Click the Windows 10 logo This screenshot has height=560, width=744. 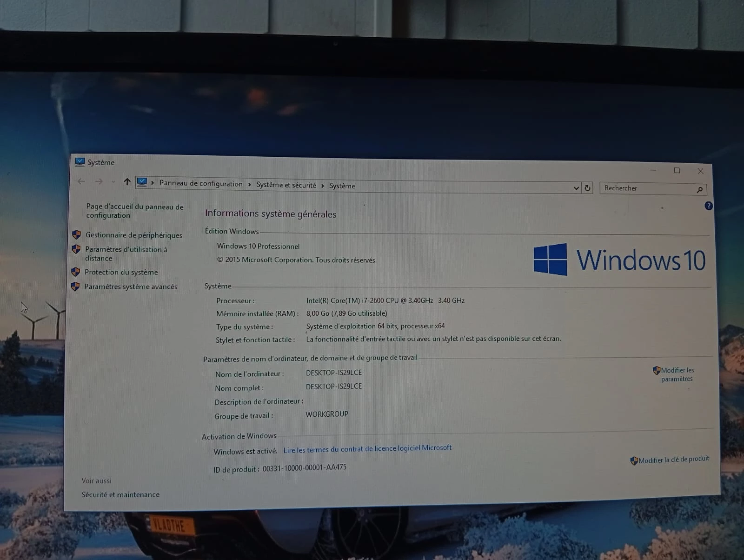tap(619, 259)
